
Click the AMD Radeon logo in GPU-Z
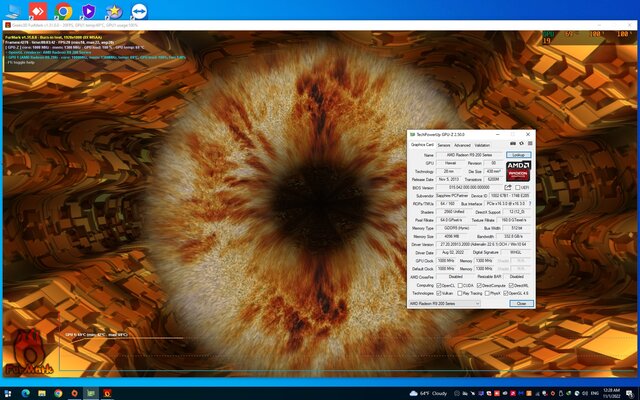[518, 170]
